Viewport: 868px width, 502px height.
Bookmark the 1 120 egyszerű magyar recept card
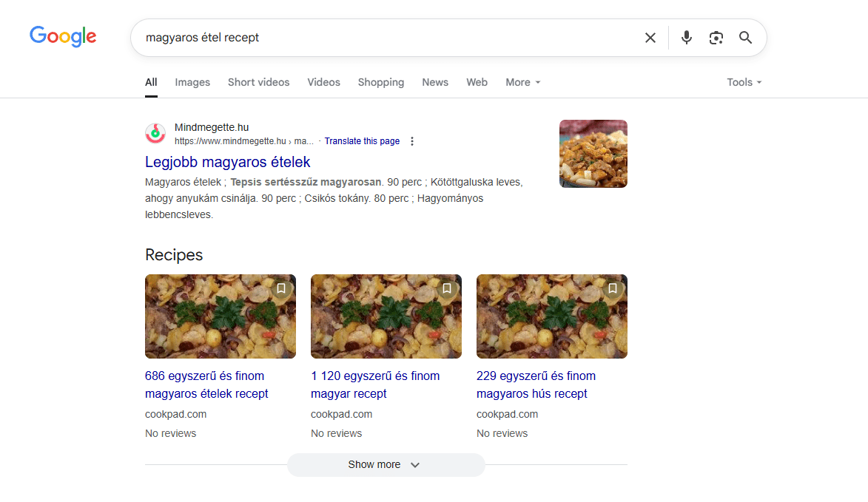[447, 288]
